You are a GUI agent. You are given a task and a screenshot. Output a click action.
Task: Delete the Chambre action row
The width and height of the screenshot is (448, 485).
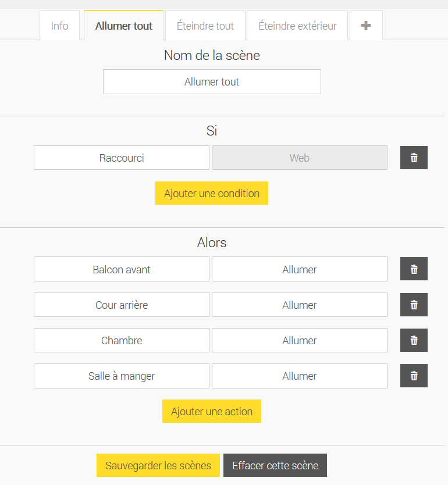tap(414, 340)
